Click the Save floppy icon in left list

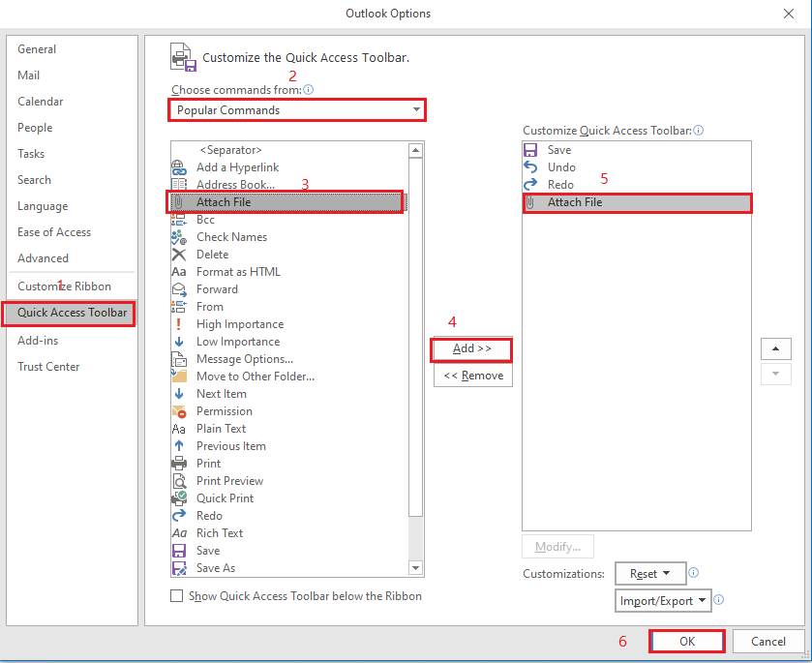(x=179, y=551)
